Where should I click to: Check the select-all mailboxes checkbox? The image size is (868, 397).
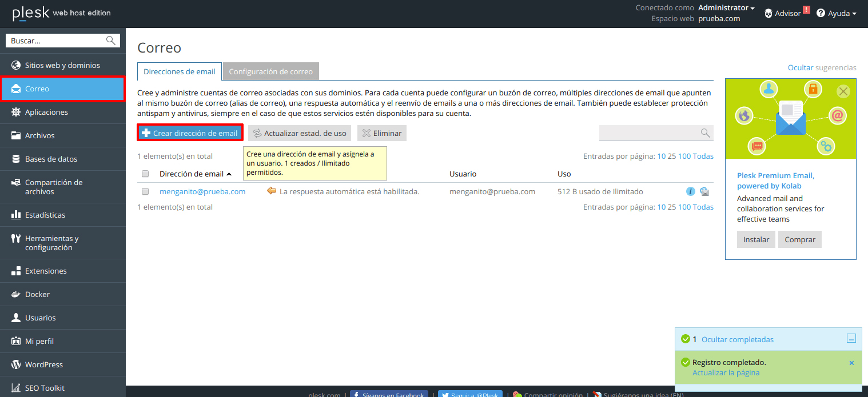tap(145, 174)
